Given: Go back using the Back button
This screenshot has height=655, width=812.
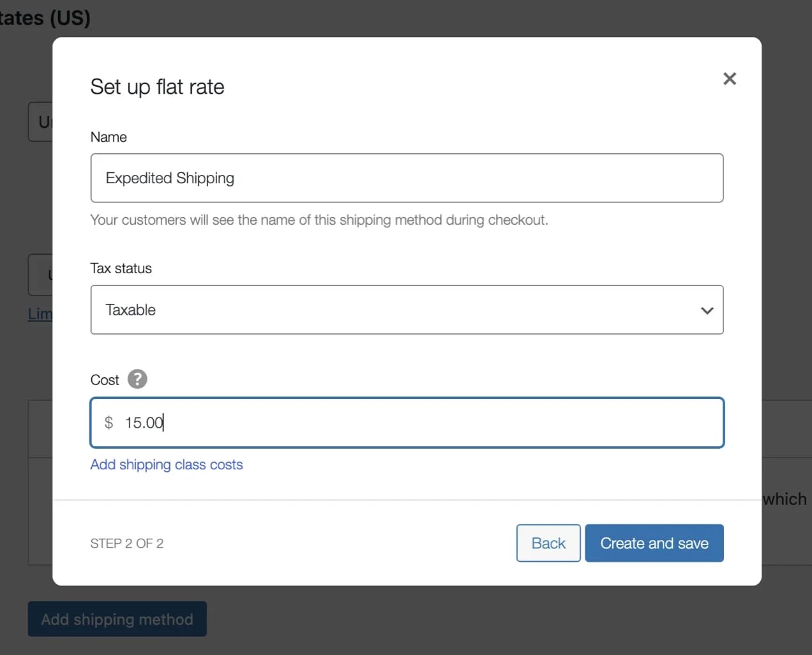Looking at the screenshot, I should click(548, 543).
